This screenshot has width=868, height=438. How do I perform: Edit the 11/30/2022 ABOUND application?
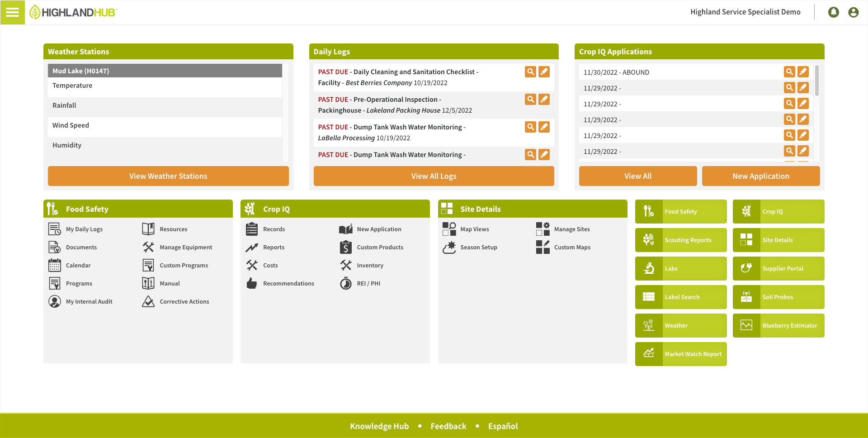click(x=803, y=71)
